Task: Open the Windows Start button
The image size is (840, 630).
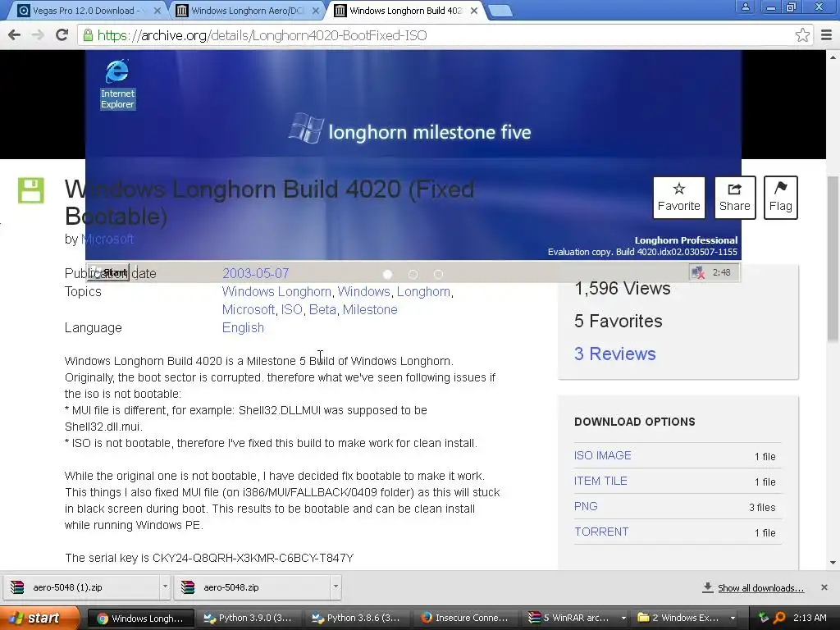Action: click(38, 619)
